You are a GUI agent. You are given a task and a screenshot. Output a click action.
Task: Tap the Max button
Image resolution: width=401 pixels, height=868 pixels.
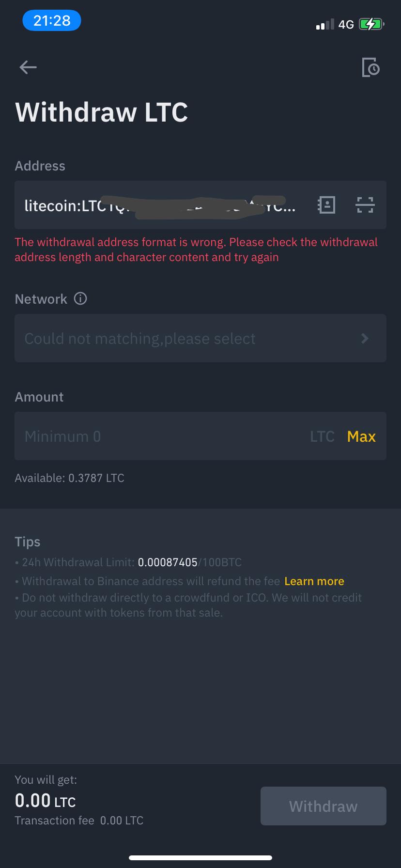pyautogui.click(x=361, y=436)
